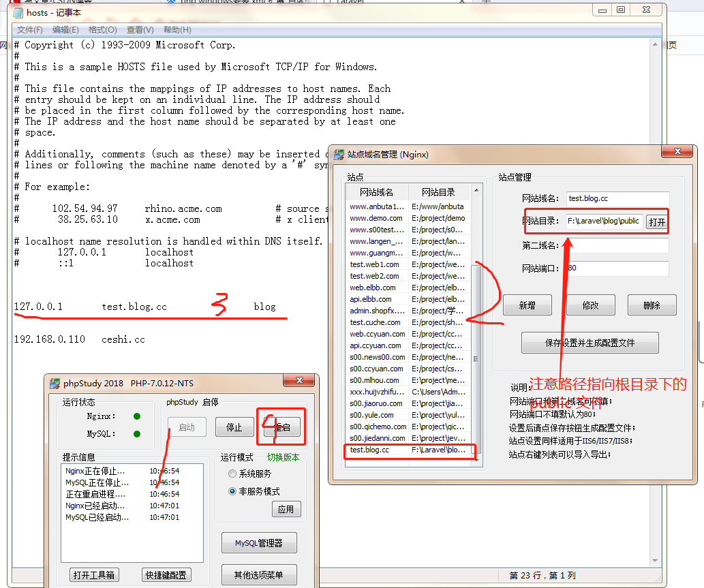Click Notepad scrollbar up arrow
Viewport: 704px width, 588px height.
(x=655, y=44)
